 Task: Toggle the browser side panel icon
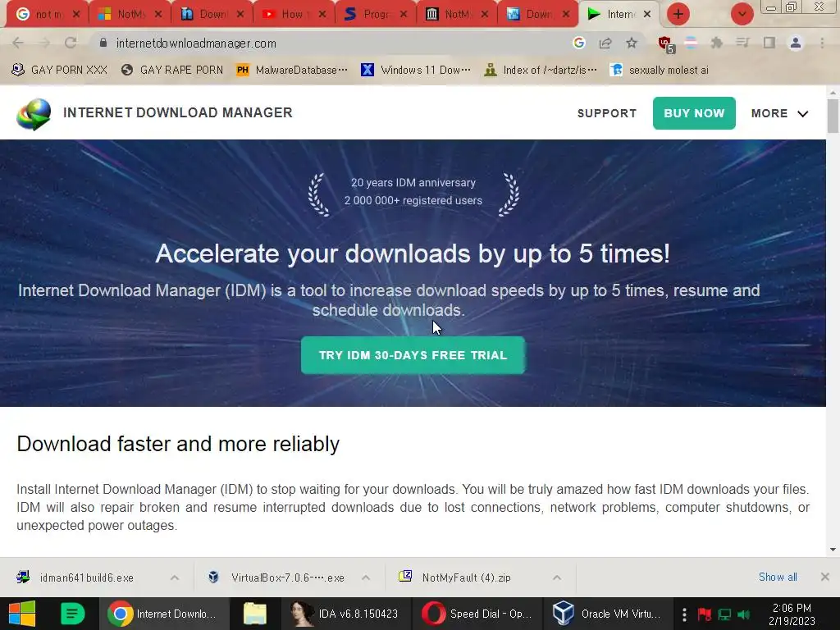click(x=769, y=43)
